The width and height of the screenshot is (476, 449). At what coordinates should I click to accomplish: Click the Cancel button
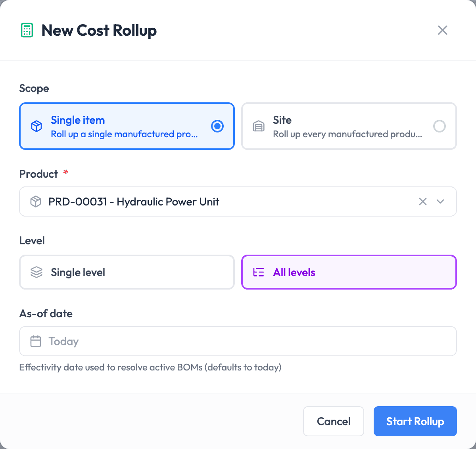click(x=334, y=421)
